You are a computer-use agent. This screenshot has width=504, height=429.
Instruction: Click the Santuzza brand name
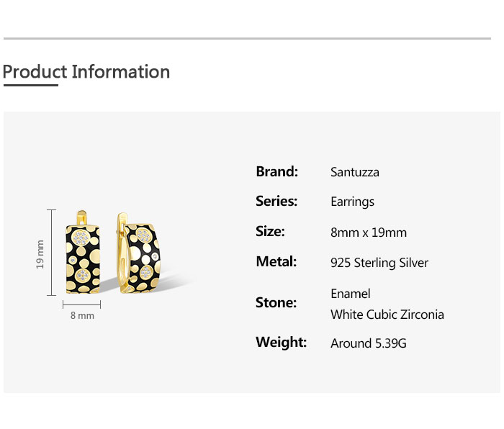(x=355, y=172)
